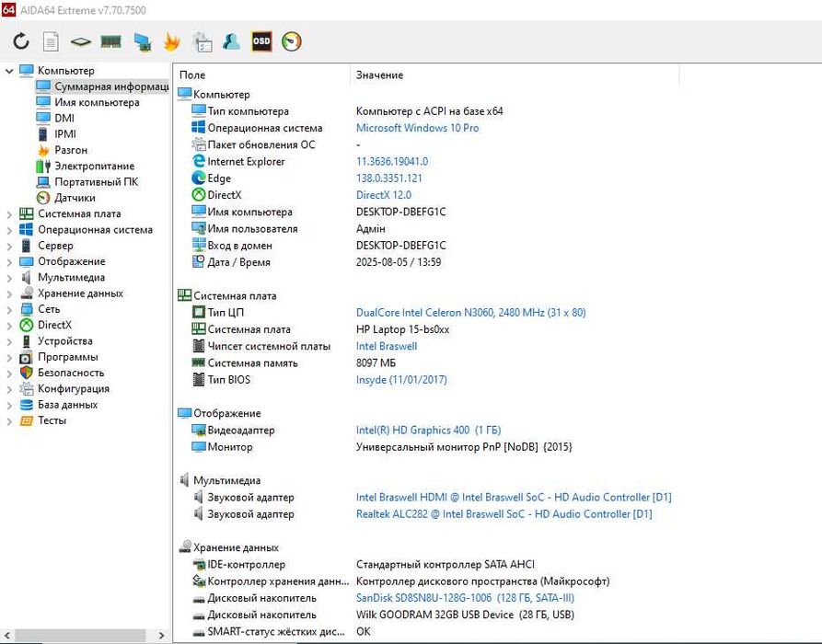Select Суммарная информация in the tree
Image resolution: width=822 pixels, height=644 pixels.
tap(102, 86)
